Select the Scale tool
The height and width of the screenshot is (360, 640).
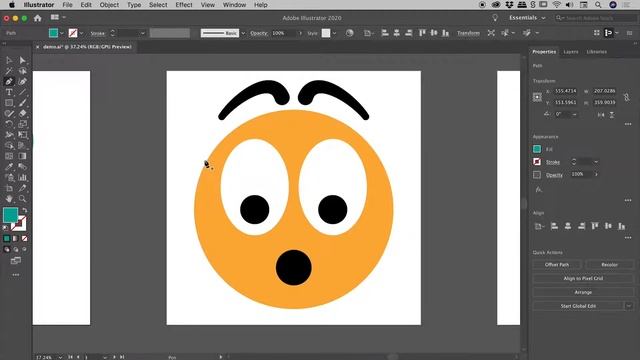[22, 124]
